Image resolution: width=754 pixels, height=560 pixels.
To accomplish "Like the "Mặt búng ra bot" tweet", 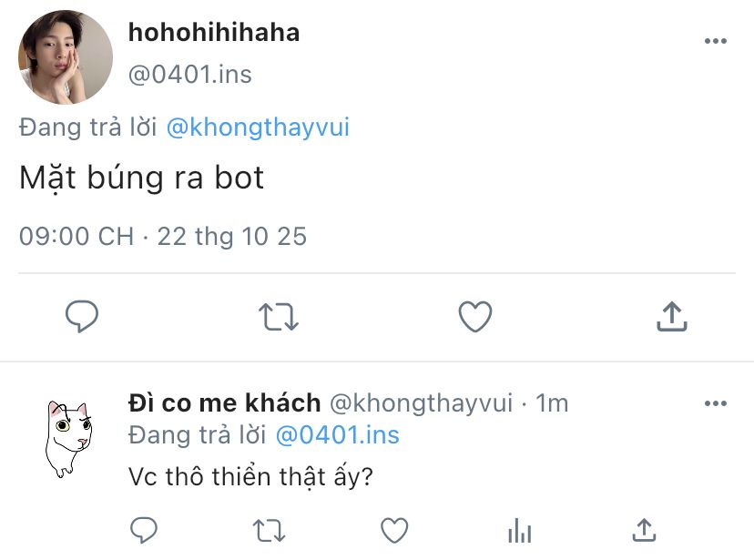I will click(x=474, y=317).
